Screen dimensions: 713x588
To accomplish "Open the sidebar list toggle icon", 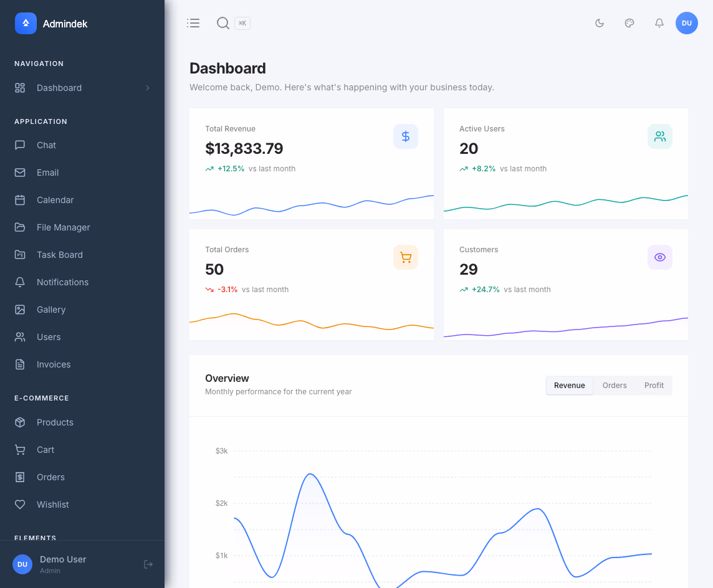I will coord(193,23).
